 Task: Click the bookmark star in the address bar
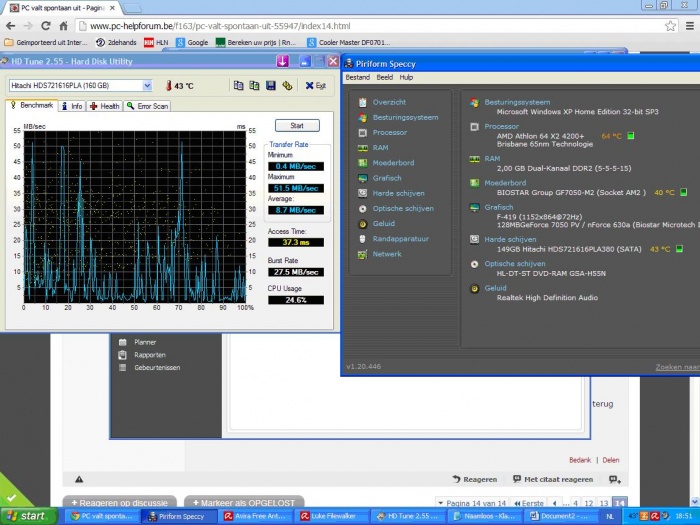pos(670,26)
